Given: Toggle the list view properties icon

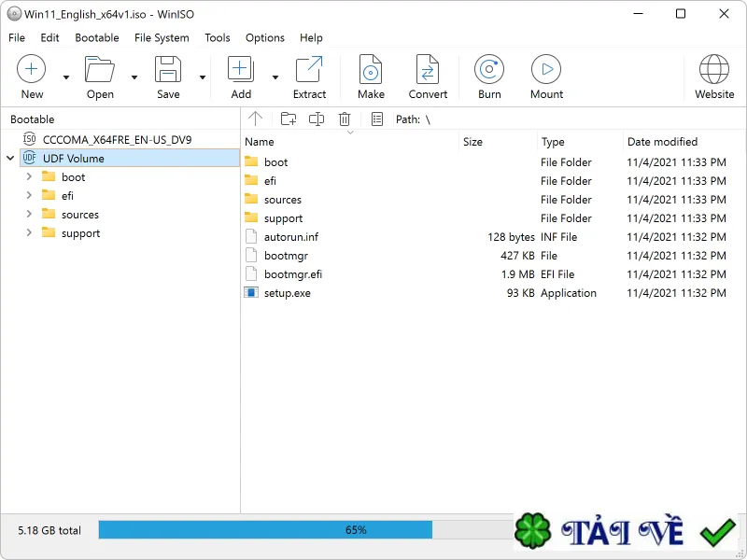Looking at the screenshot, I should [377, 119].
